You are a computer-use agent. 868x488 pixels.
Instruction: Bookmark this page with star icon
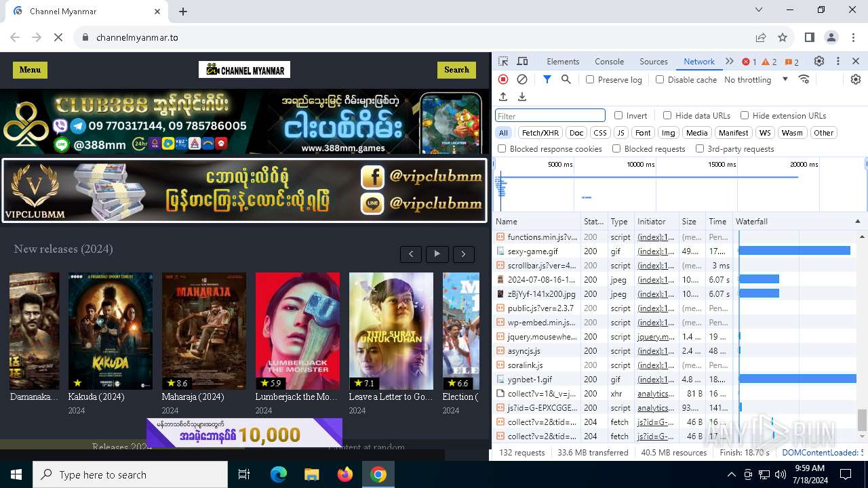pyautogui.click(x=783, y=37)
